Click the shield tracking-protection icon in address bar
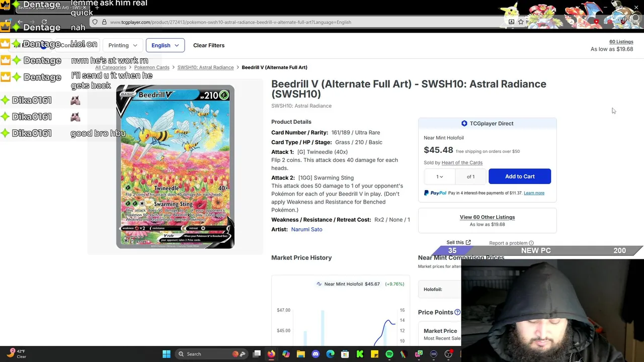 click(95, 22)
